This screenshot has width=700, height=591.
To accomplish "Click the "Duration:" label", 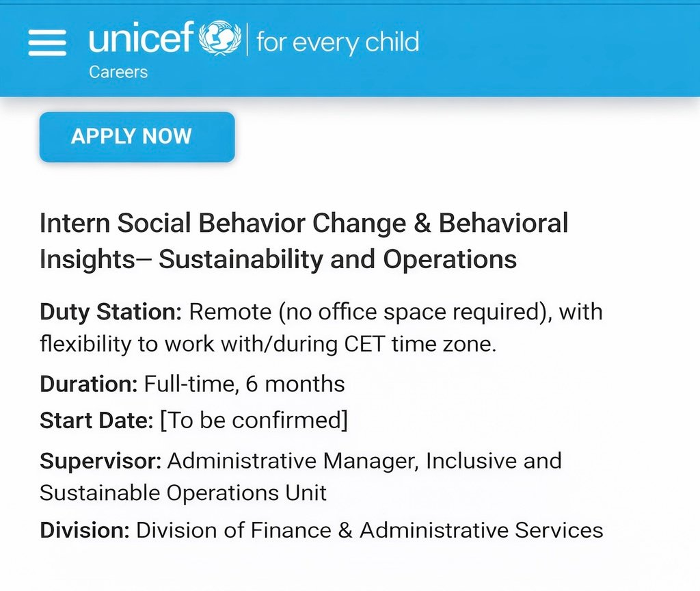I will click(89, 384).
